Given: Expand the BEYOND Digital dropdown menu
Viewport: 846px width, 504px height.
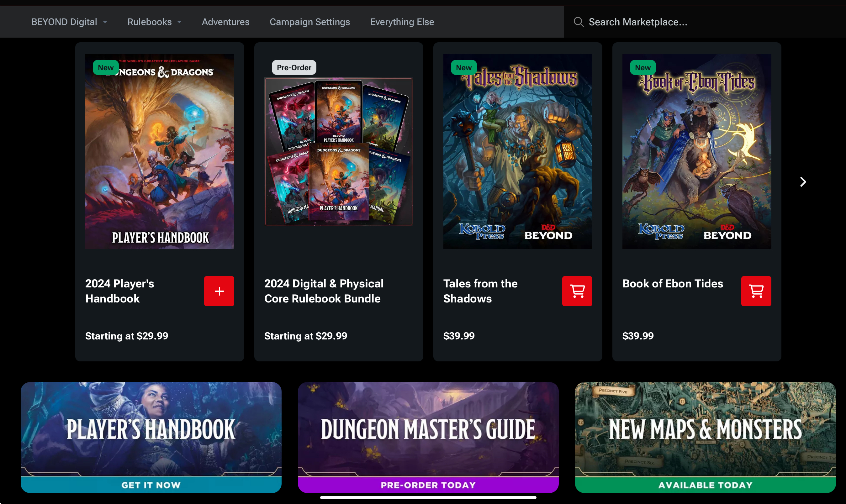Looking at the screenshot, I should [69, 22].
